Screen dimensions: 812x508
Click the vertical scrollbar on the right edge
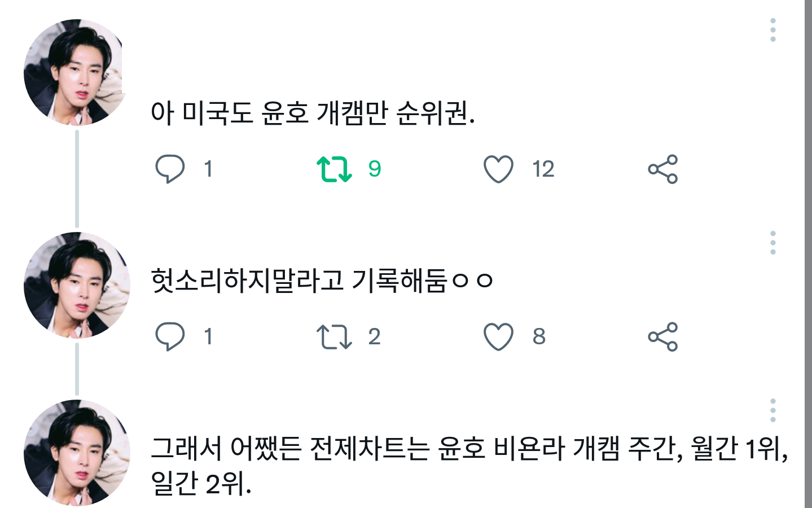point(808,254)
